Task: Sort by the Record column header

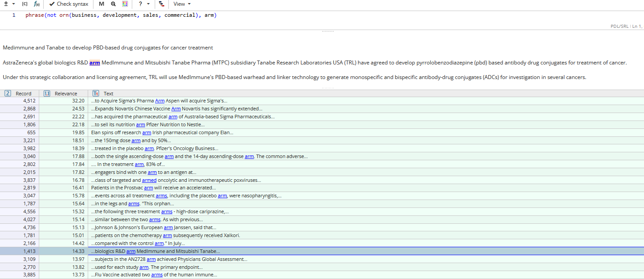Action: pyautogui.click(x=23, y=94)
